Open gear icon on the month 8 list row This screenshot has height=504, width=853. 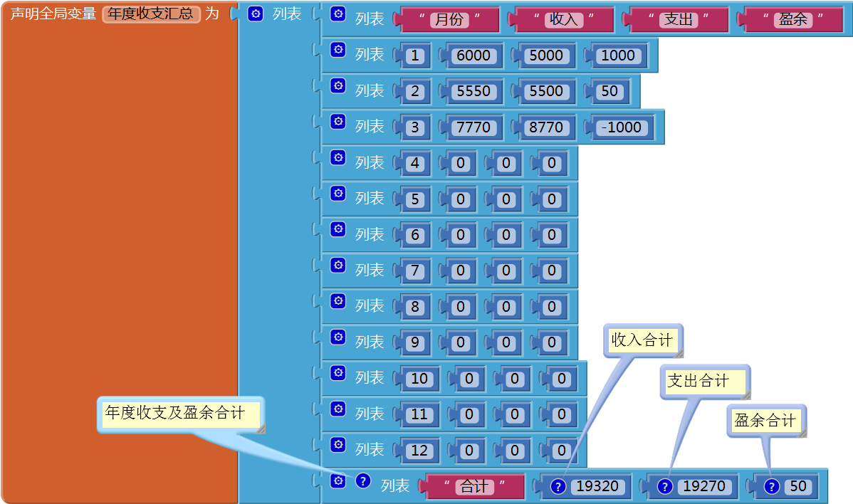[x=338, y=300]
